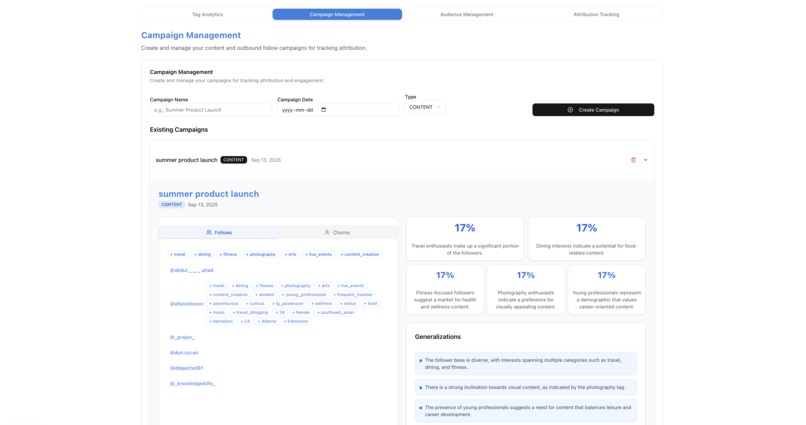Click the Follows tab people icon
This screenshot has width=806, height=425.
[x=209, y=232]
